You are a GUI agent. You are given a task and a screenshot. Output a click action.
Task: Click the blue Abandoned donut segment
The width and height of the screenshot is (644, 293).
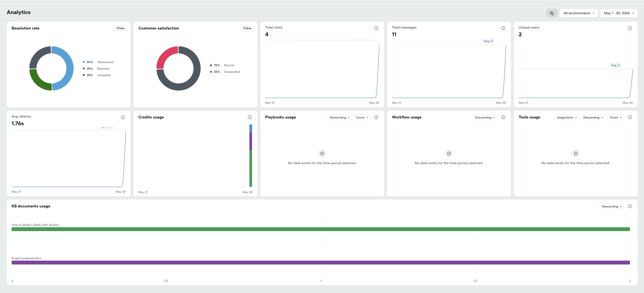tap(70, 68)
